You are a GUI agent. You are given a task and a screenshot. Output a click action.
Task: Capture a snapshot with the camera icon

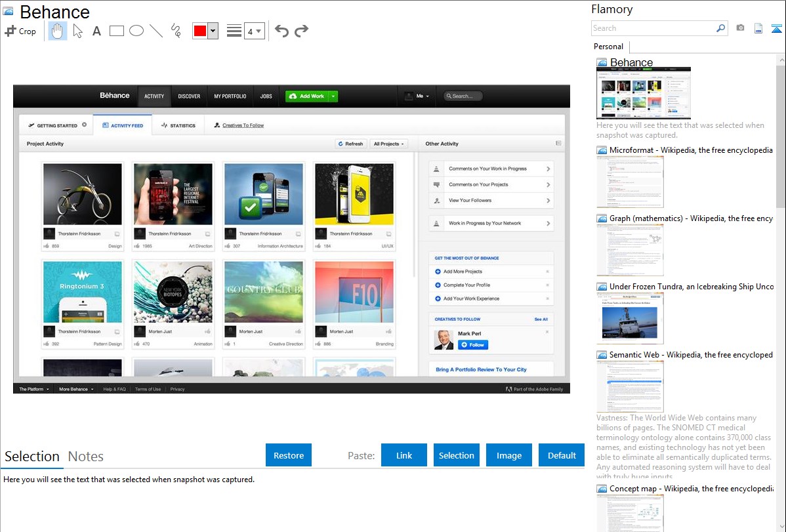[x=740, y=28]
